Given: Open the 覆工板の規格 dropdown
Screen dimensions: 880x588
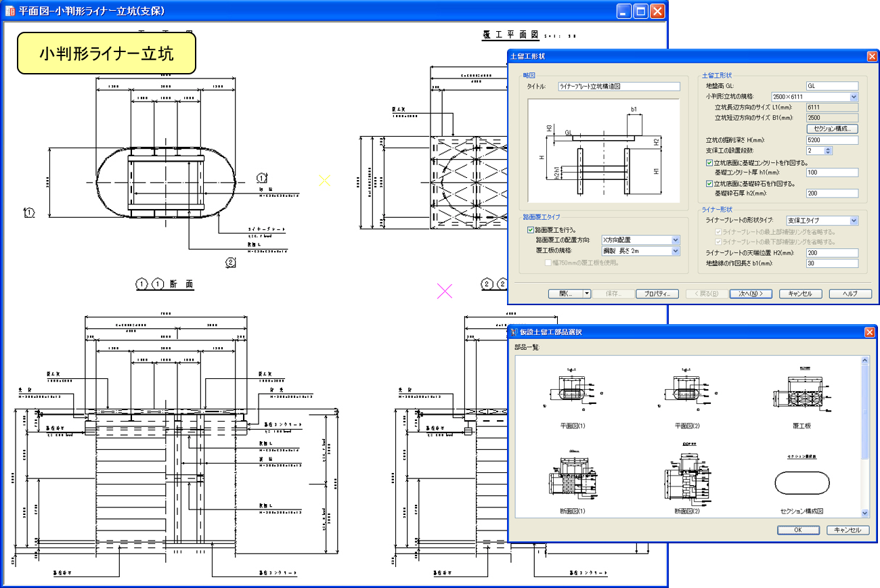Looking at the screenshot, I should [675, 251].
